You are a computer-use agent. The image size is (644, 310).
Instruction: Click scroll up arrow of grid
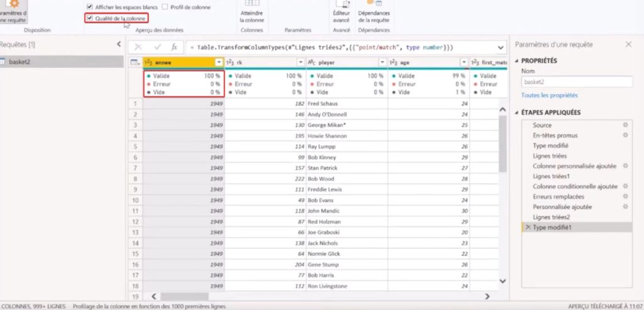502,109
